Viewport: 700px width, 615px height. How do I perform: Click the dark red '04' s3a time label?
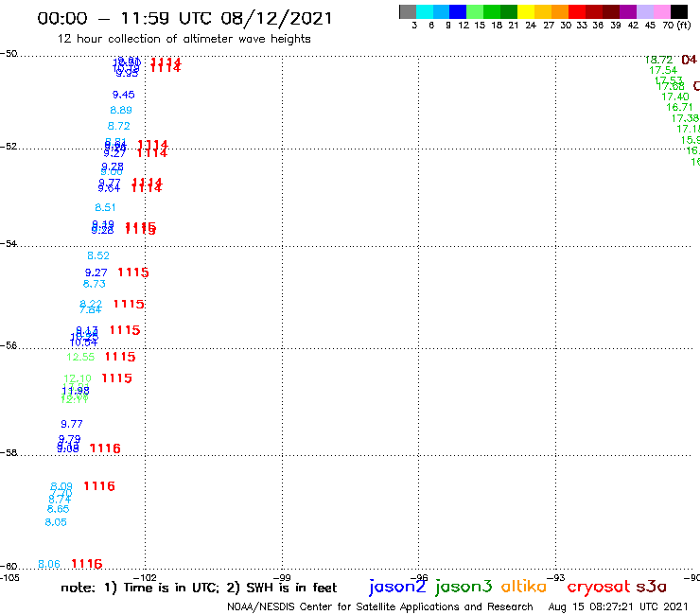point(689,60)
